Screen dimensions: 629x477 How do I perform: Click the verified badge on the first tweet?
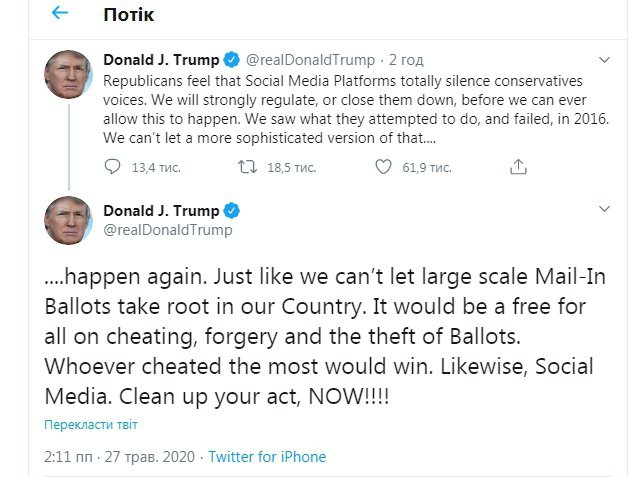(228, 60)
